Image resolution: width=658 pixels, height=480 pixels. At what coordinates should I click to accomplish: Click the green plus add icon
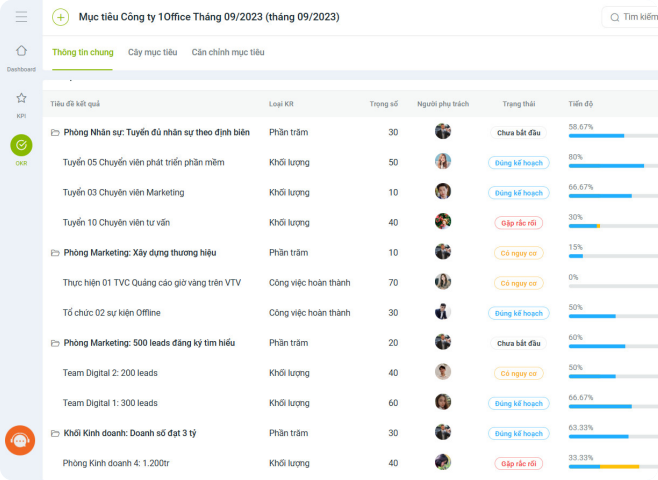[x=60, y=17]
